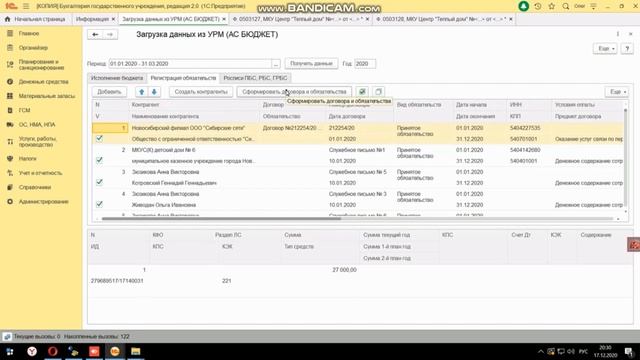This screenshot has height=360, width=640.
Task: Go forward with the right arrow button
Action: [110, 35]
